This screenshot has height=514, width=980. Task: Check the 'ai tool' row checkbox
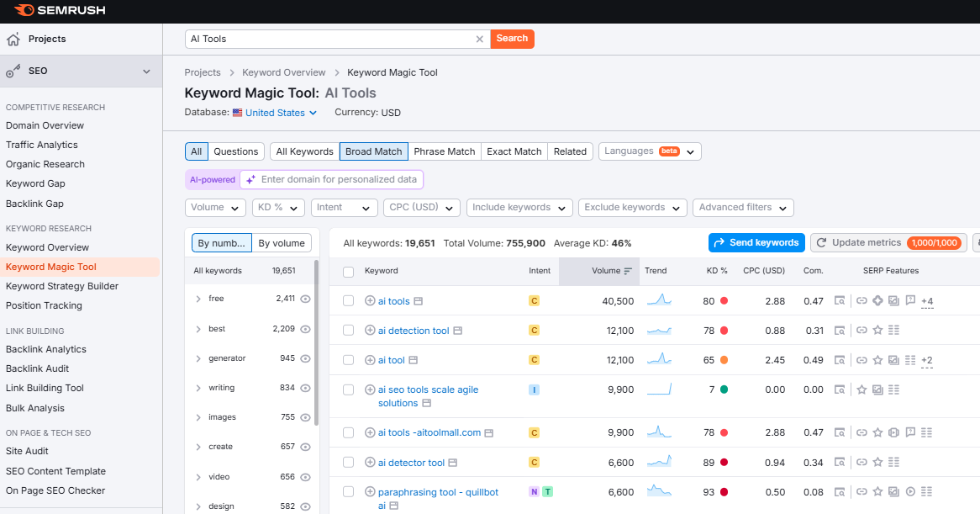(x=349, y=360)
